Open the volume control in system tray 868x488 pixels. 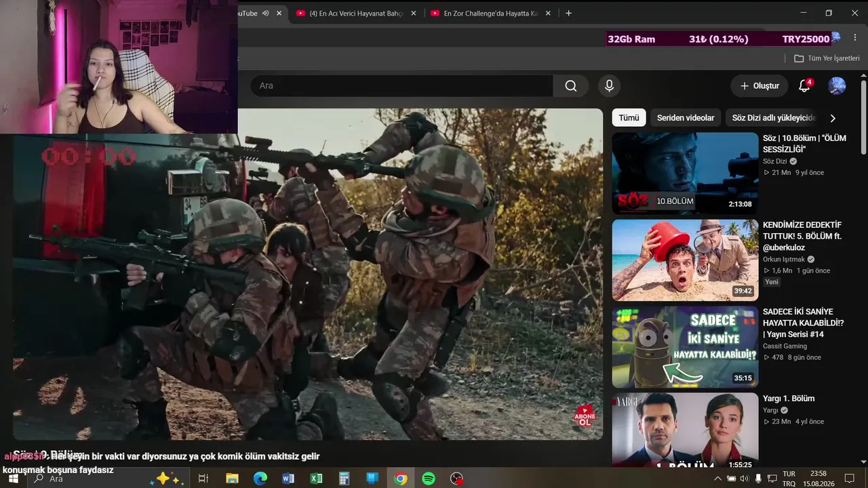pyautogui.click(x=745, y=479)
